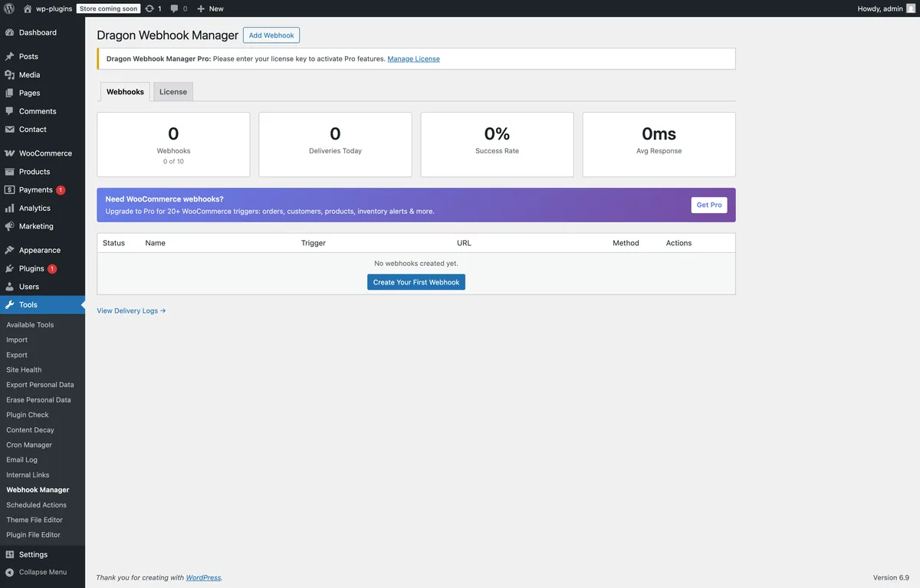Image resolution: width=920 pixels, height=588 pixels.
Task: Click the Pages icon in sidebar
Action: point(9,93)
